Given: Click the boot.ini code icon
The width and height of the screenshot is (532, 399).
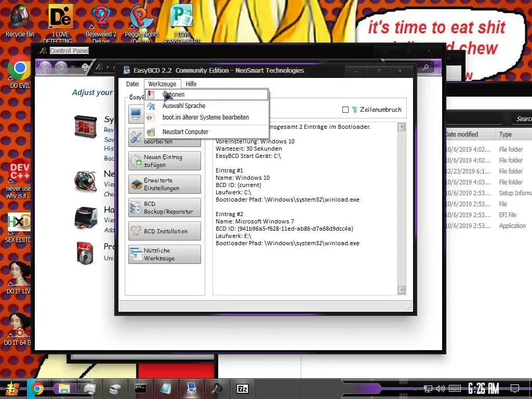Looking at the screenshot, I should pyautogui.click(x=150, y=117).
